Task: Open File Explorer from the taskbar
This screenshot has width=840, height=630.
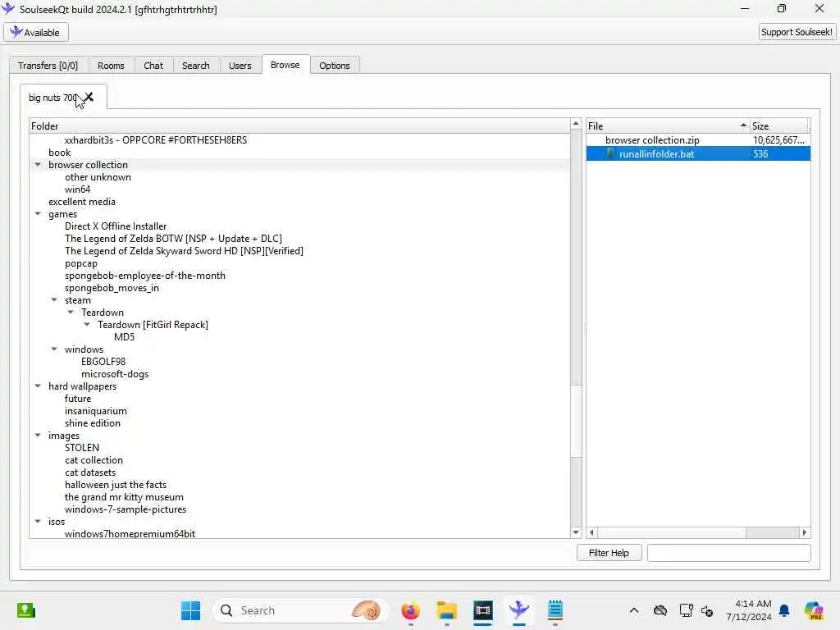Action: [x=447, y=610]
